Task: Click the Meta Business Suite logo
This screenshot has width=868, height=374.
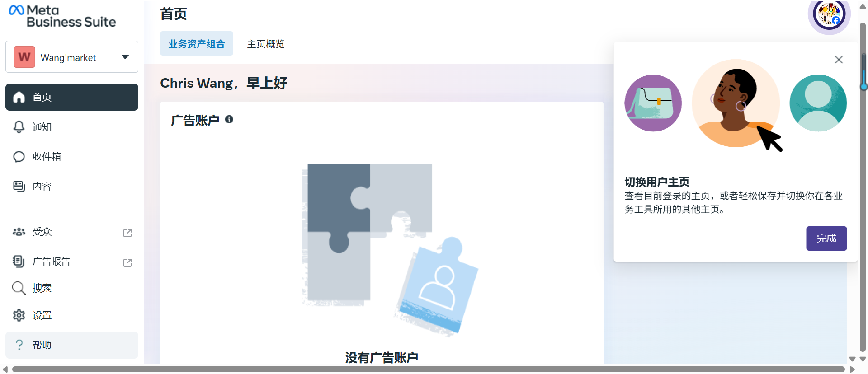Action: pos(62,16)
